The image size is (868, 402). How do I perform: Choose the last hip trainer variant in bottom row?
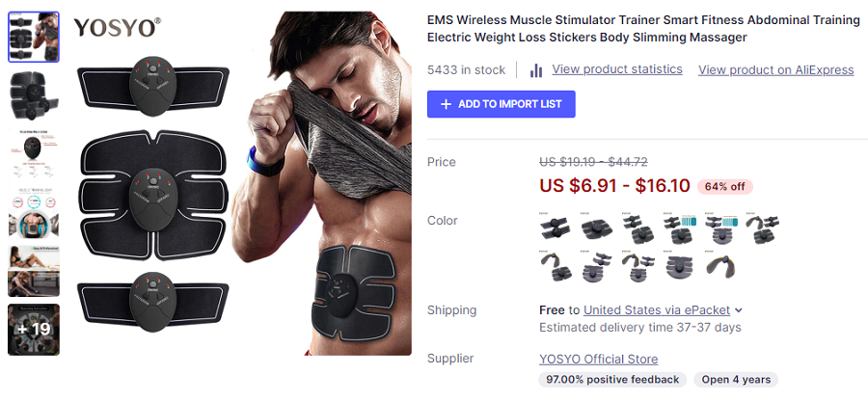click(720, 266)
